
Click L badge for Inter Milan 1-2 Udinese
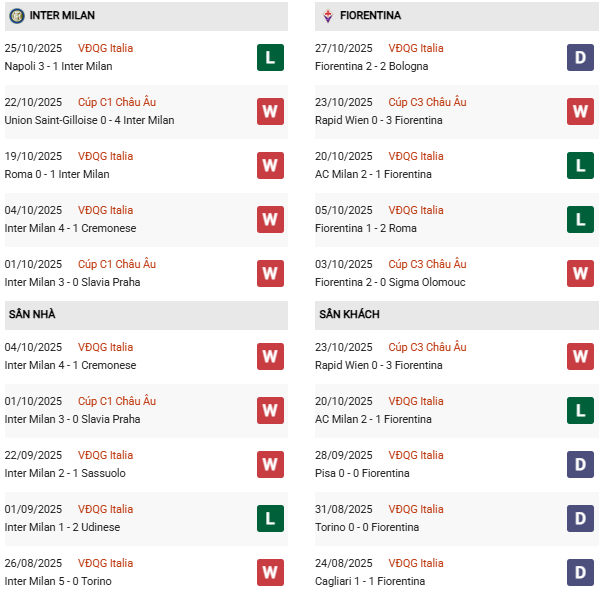tap(270, 518)
